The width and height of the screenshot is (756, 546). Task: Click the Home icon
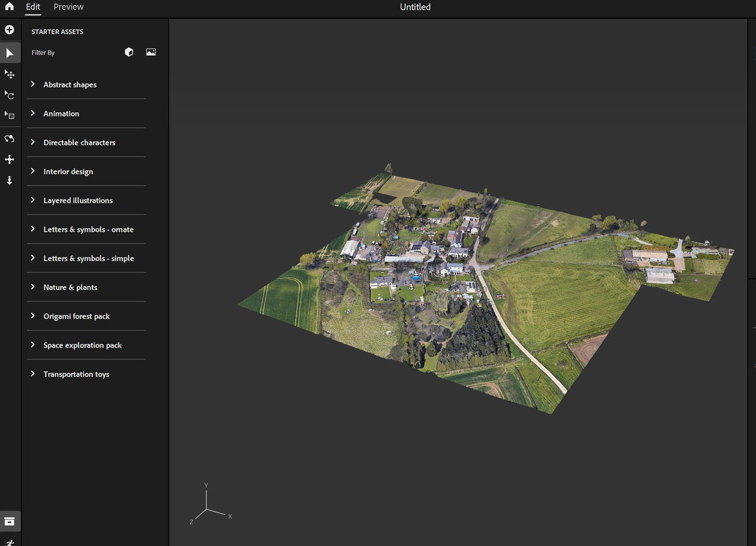pyautogui.click(x=9, y=7)
